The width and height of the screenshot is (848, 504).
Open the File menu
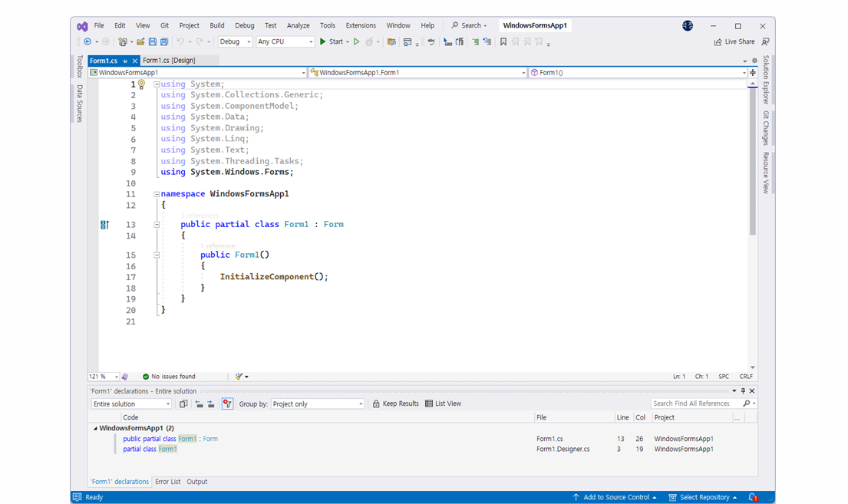(99, 25)
